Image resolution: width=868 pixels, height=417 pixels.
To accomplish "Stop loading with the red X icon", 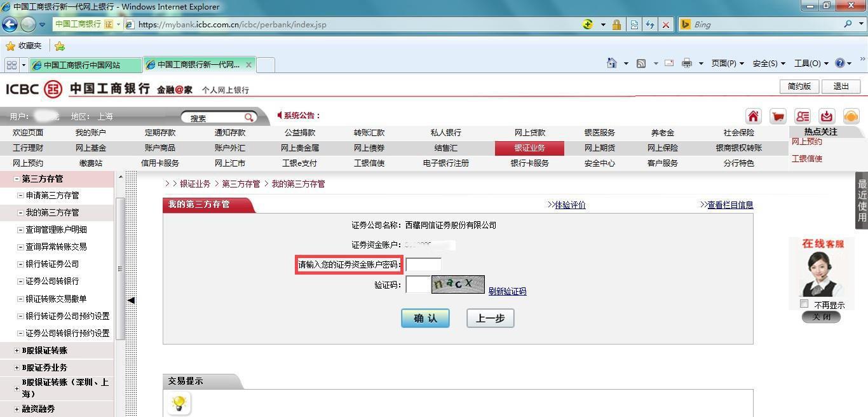I will [x=666, y=25].
